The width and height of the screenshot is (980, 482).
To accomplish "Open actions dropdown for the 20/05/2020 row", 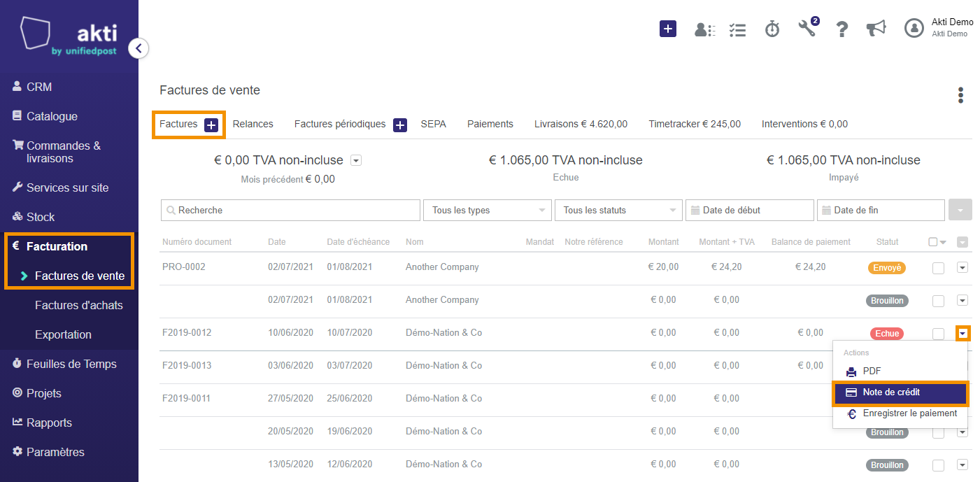I will tap(963, 432).
